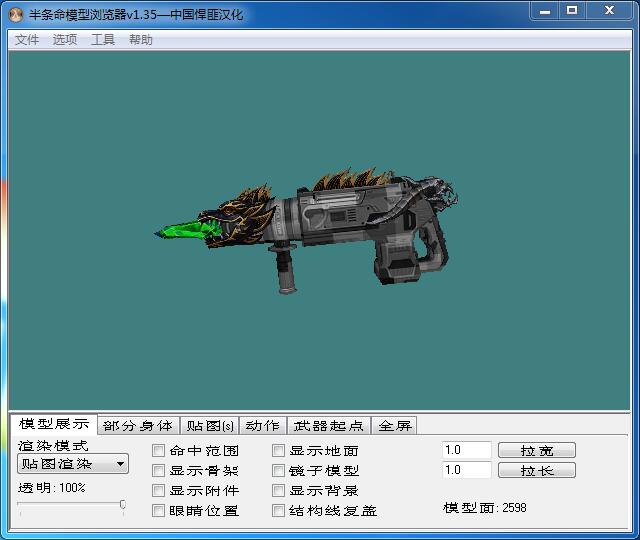Click the length scale field beside 拉长
Viewport: 640px width, 540px height.
(467, 470)
